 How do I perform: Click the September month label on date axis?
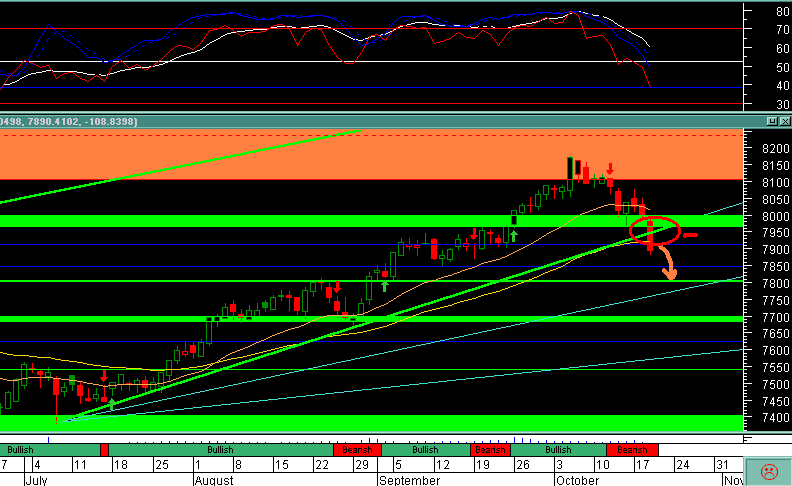[410, 479]
